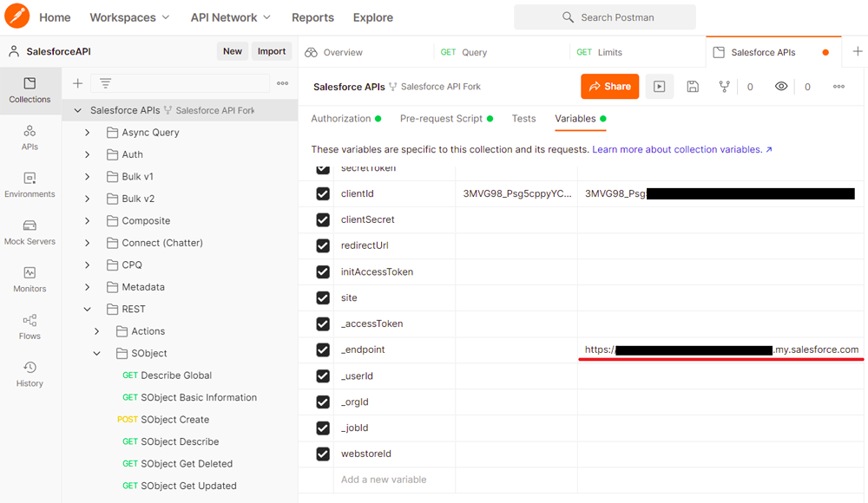Click the SalesforceAPI workspace user icon
The width and height of the screenshot is (868, 503).
click(14, 51)
